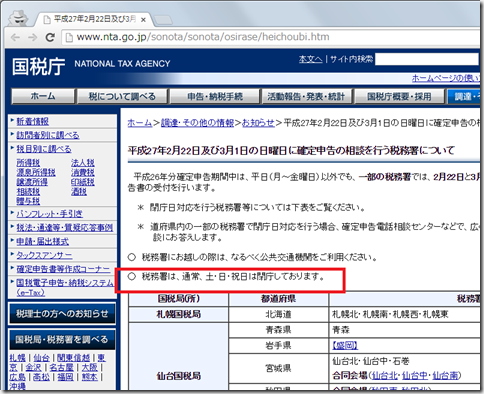
Task: Open 国税電子申告・納税システム e-Tax link
Action: [65, 287]
